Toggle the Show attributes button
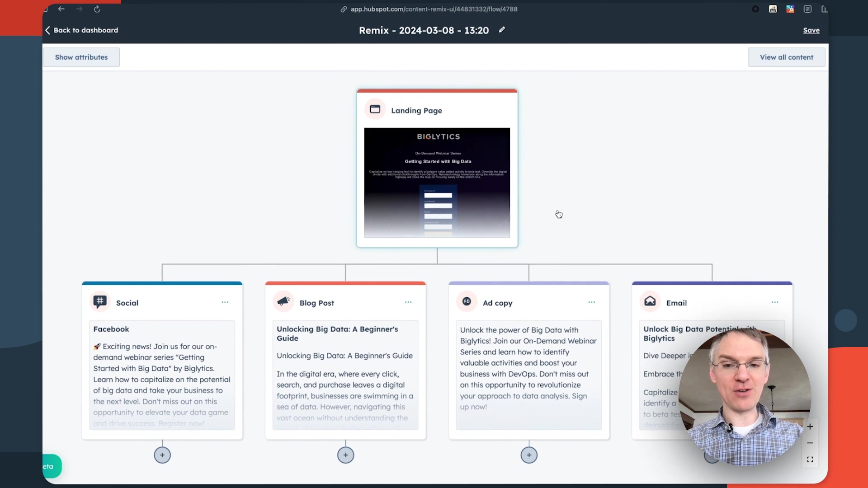The height and width of the screenshot is (488, 868). coord(81,56)
